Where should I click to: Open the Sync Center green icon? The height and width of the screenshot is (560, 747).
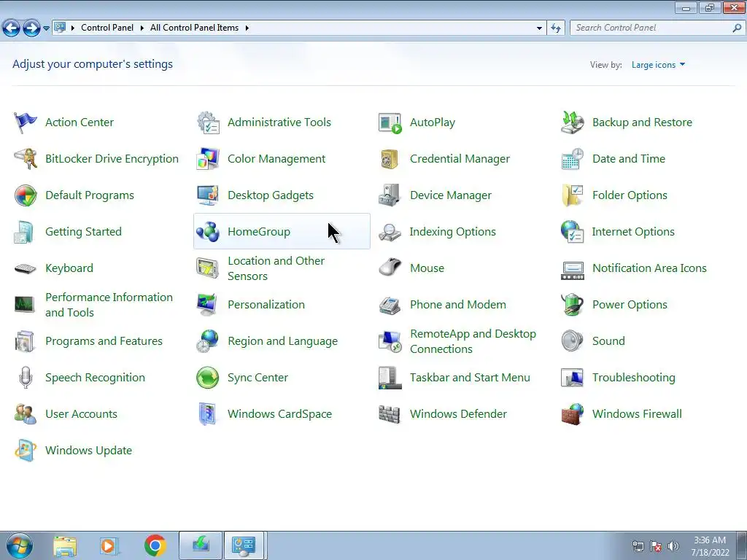[x=208, y=378]
